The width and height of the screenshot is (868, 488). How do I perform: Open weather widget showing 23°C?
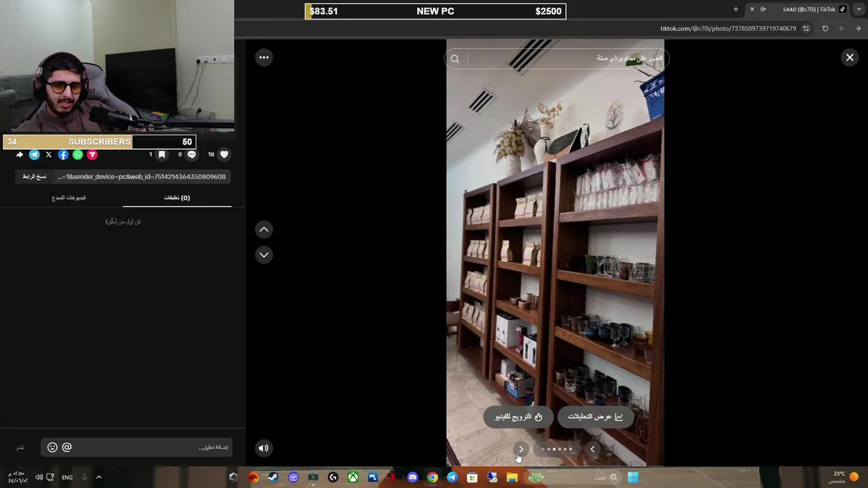point(845,477)
